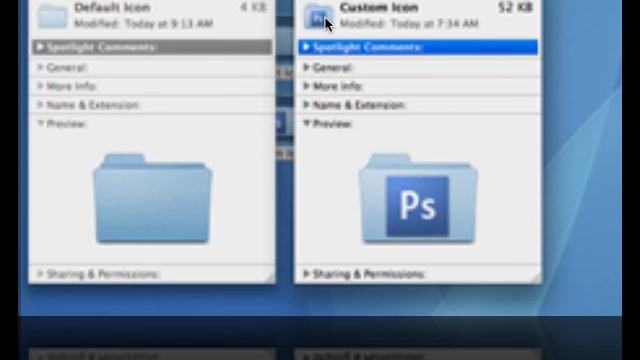Click the '4 KB' size text
This screenshot has width=640, height=360.
click(253, 7)
